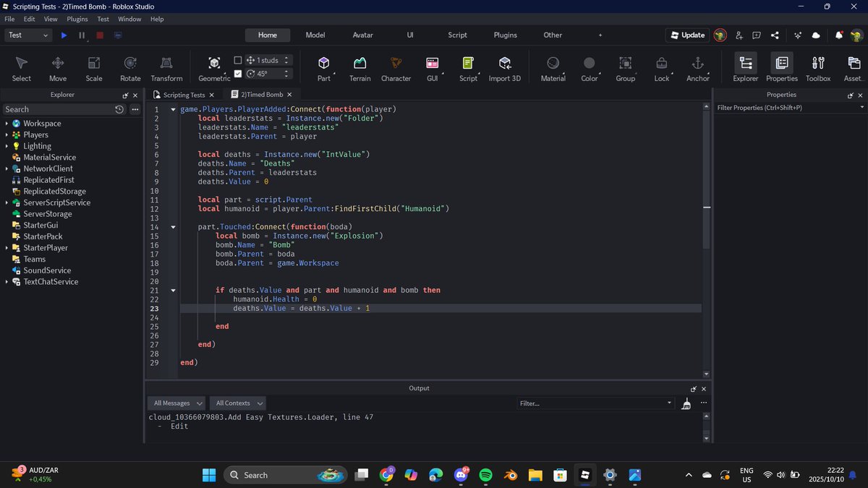Viewport: 868px width, 488px height.
Task: Insert a new Script from ribbon
Action: pyautogui.click(x=468, y=69)
